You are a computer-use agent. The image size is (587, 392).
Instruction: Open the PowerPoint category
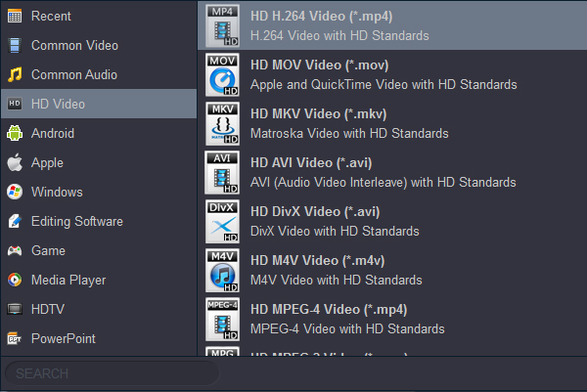click(64, 338)
